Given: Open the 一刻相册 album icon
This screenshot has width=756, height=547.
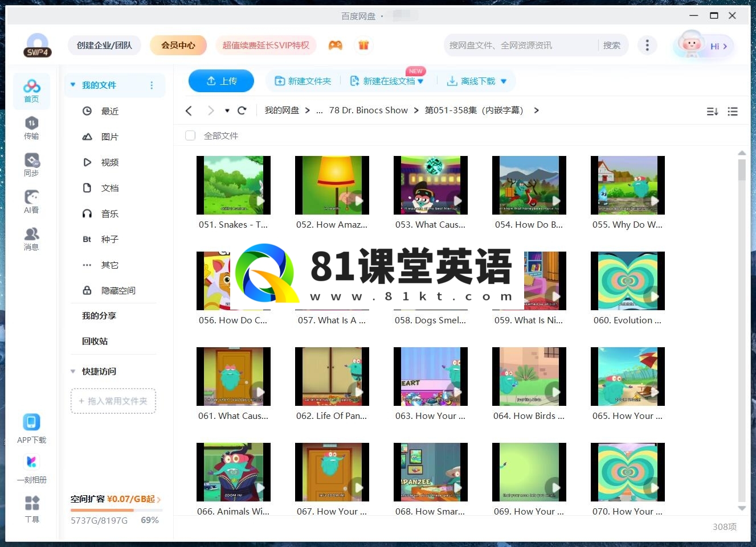Looking at the screenshot, I should click(x=31, y=469).
